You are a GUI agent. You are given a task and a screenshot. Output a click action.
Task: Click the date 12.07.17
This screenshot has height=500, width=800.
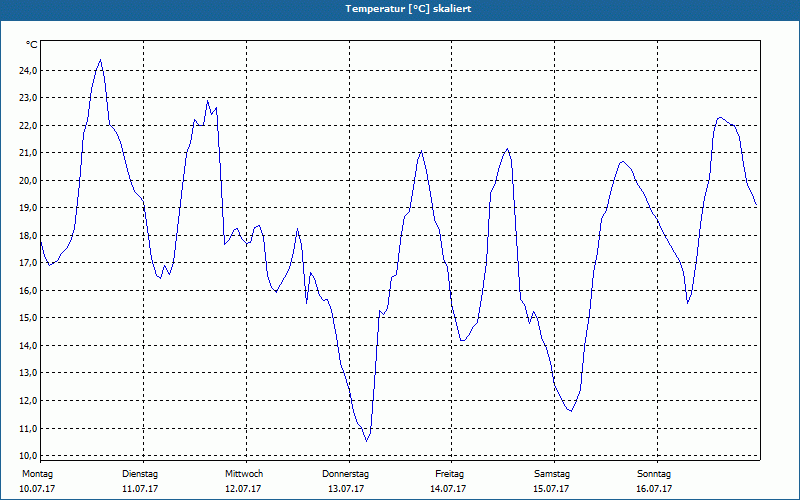click(x=243, y=489)
